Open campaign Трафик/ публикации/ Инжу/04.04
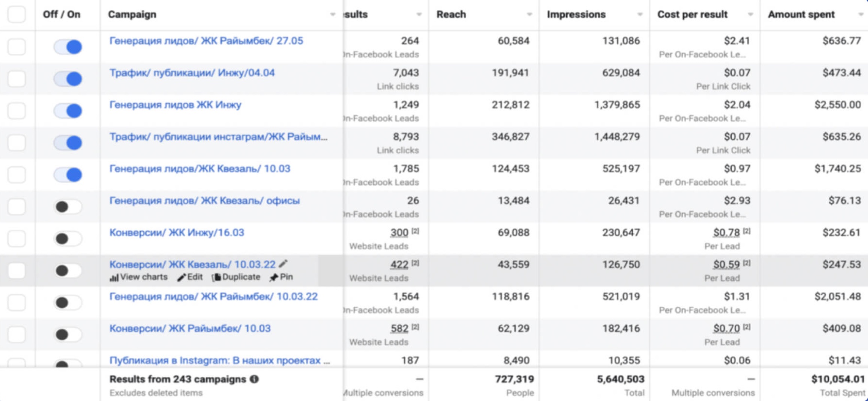 [x=192, y=72]
